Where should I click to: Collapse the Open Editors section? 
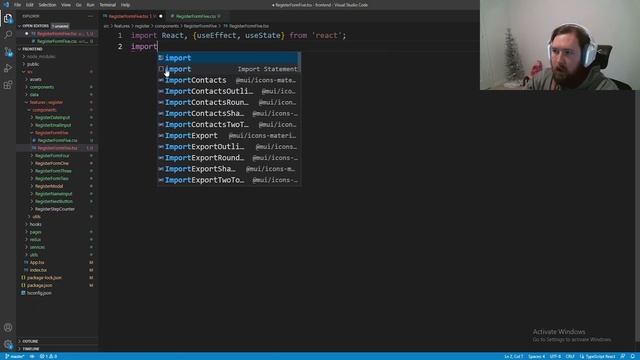(x=19, y=26)
